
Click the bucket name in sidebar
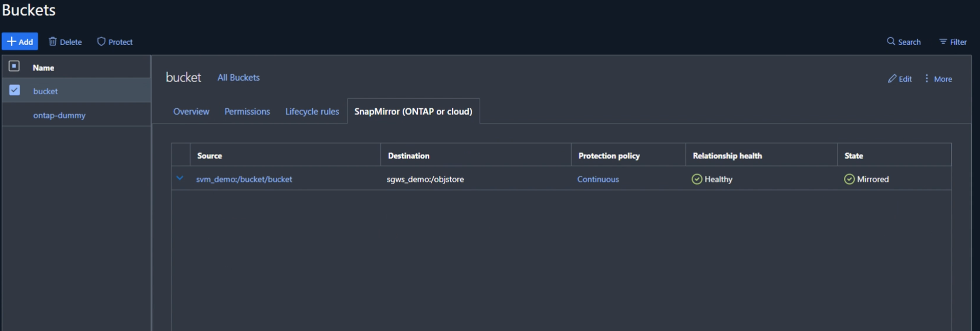point(45,90)
